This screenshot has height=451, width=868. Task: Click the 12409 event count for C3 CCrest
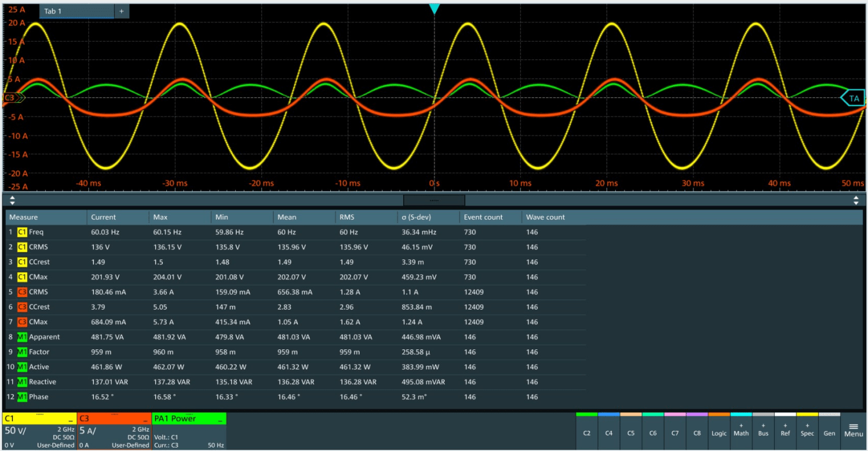[x=474, y=307]
